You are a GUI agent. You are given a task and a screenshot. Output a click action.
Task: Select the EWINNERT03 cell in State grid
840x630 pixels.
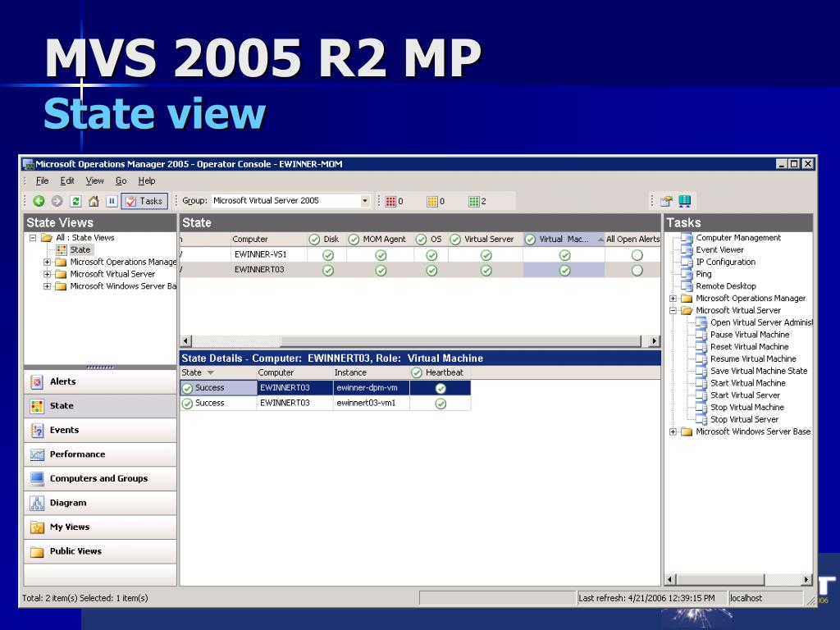pyautogui.click(x=268, y=269)
